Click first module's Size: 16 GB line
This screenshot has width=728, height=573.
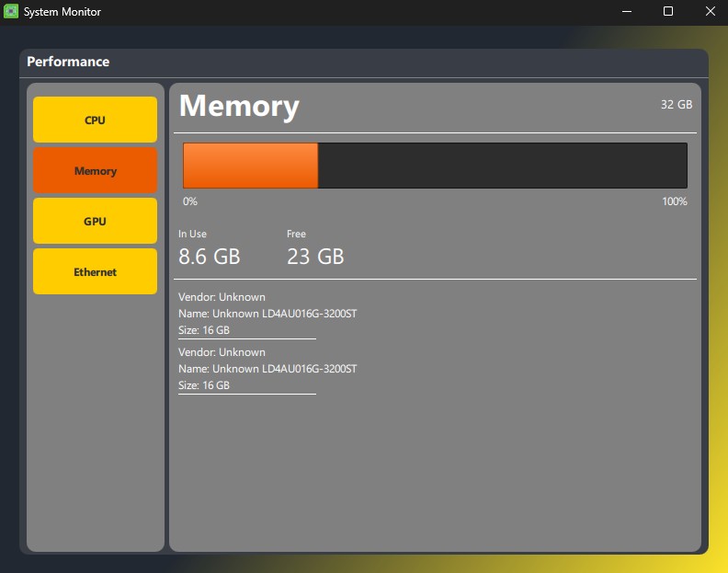pos(204,330)
